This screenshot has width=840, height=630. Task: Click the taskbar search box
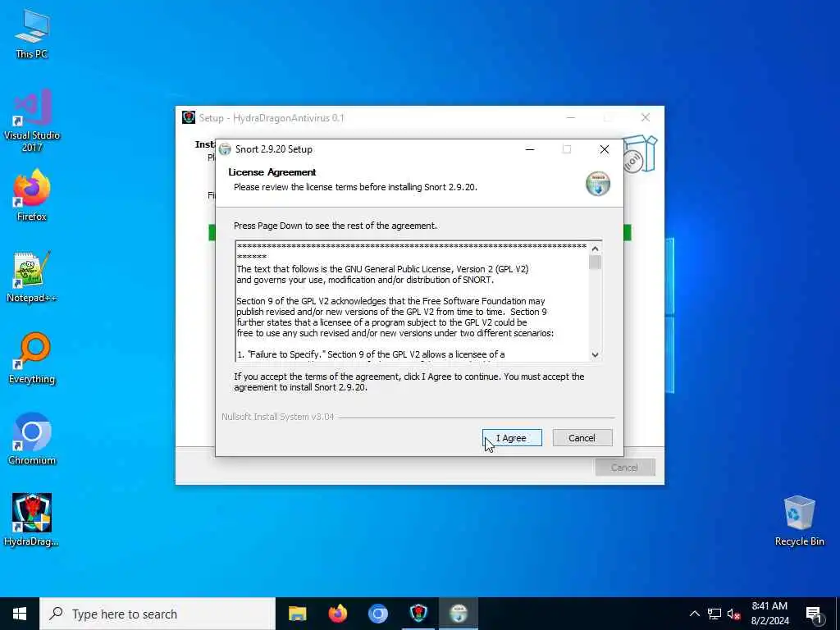[157, 614]
